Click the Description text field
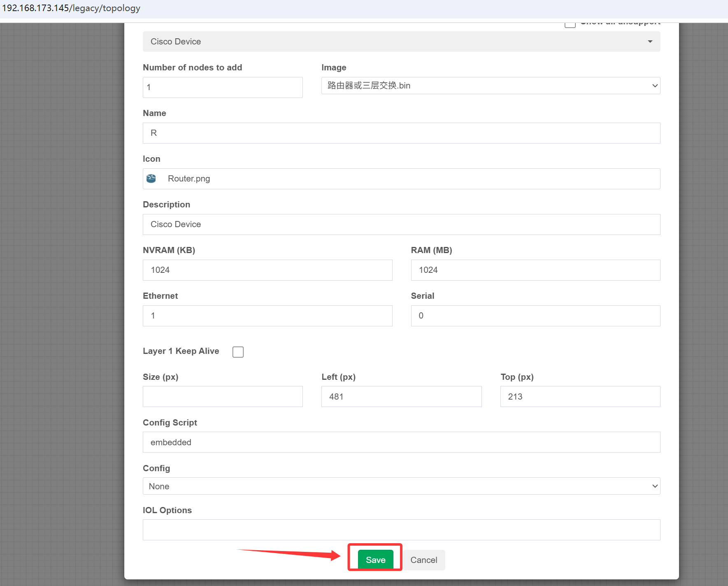Screen dimensions: 728x586 [x=401, y=224]
